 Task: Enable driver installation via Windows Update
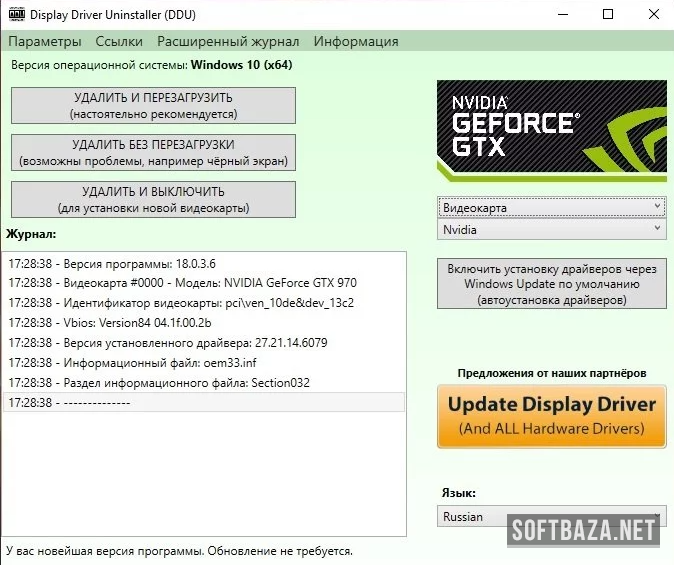[x=551, y=284]
